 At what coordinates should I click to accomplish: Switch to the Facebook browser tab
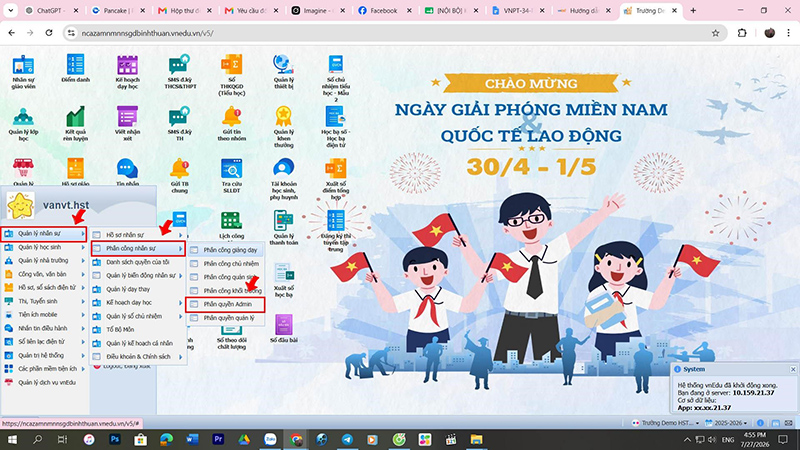click(385, 10)
